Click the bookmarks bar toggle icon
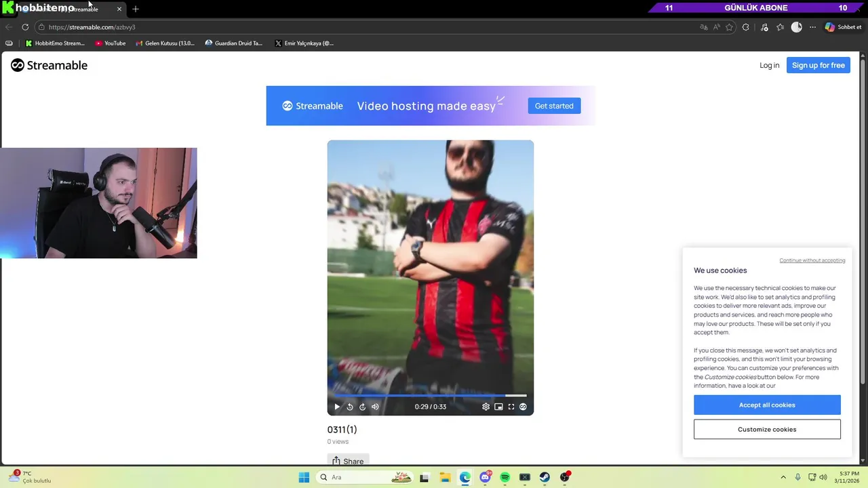This screenshot has height=488, width=868. click(9, 43)
